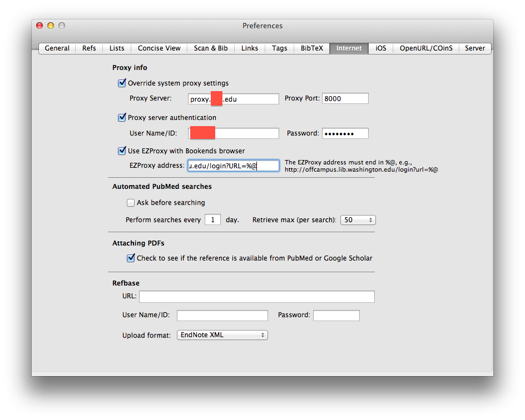Click the Refbase User Name/ID field
Viewport: 525px width, 420px height.
tap(222, 316)
